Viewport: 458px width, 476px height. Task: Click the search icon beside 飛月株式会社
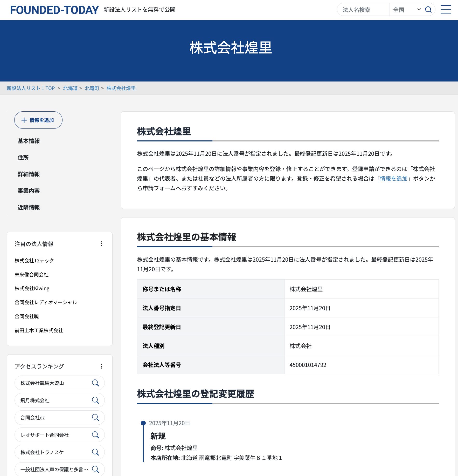pyautogui.click(x=95, y=400)
